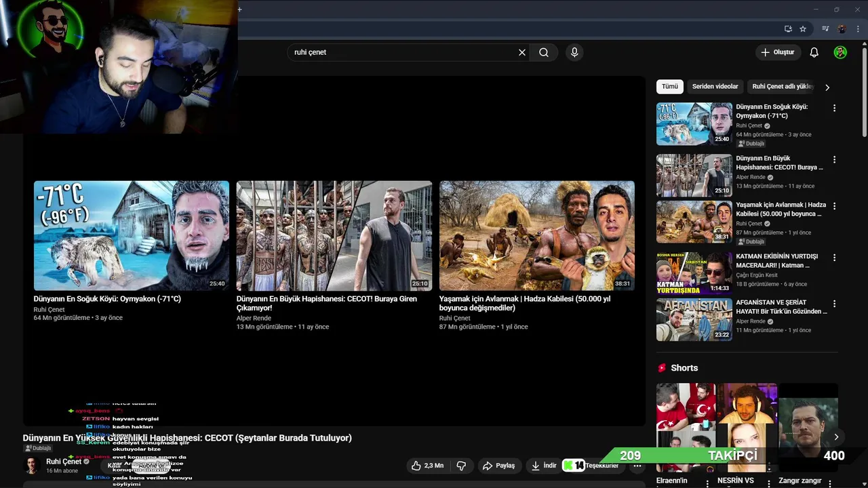The width and height of the screenshot is (868, 488).
Task: Click AFGANİSTAN thumbnail with 23:22 duration
Action: (694, 319)
